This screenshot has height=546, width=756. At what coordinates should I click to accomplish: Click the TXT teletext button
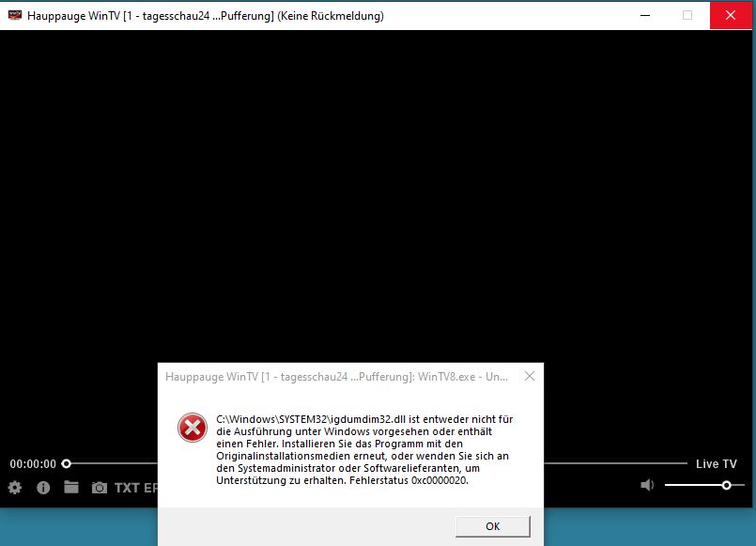[x=127, y=488]
